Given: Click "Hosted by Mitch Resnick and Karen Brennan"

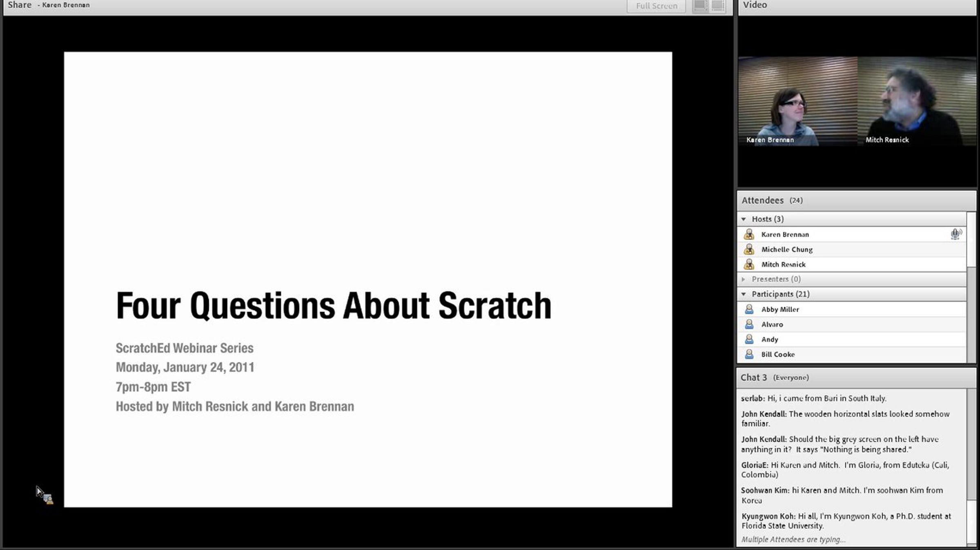Looking at the screenshot, I should tap(235, 407).
